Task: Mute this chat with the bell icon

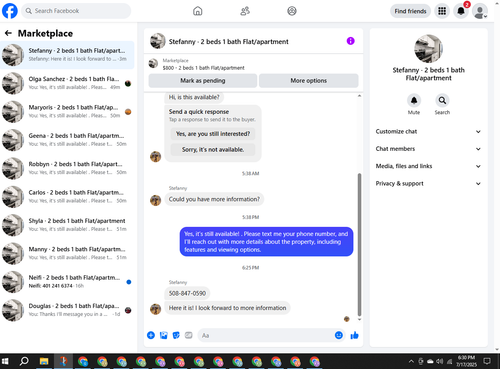Action: pyautogui.click(x=414, y=100)
